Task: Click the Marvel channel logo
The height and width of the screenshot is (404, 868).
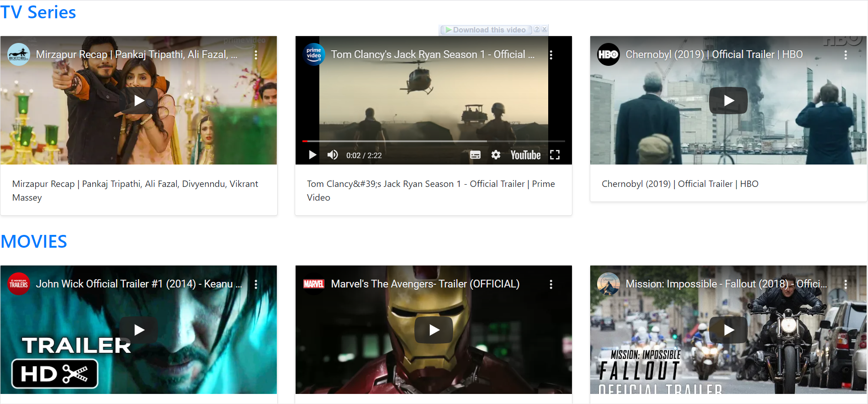Action: click(x=314, y=284)
